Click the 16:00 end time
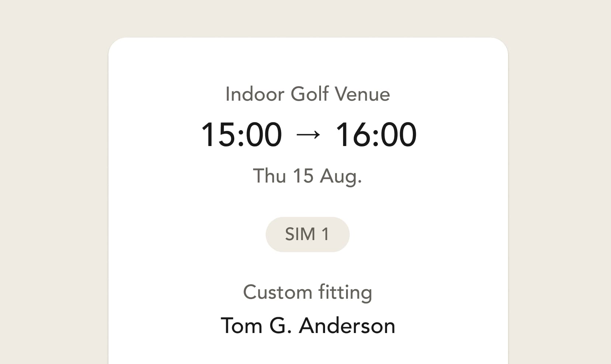The image size is (611, 364). 376,135
